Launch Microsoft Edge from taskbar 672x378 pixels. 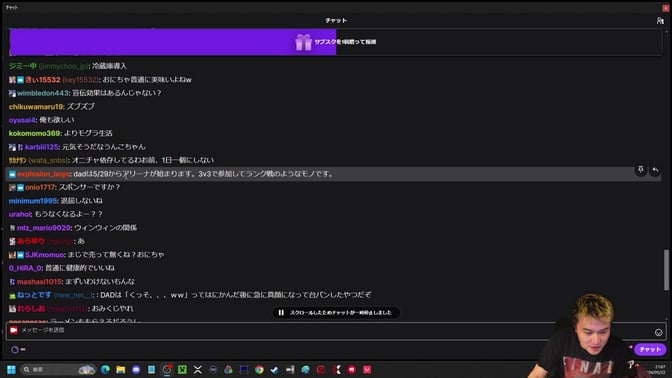click(105, 369)
